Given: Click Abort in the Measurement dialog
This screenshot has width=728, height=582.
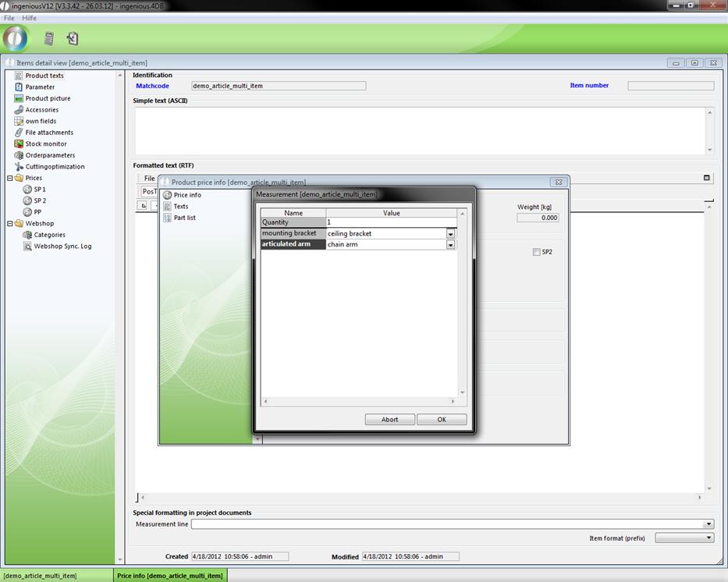Looking at the screenshot, I should click(x=389, y=420).
